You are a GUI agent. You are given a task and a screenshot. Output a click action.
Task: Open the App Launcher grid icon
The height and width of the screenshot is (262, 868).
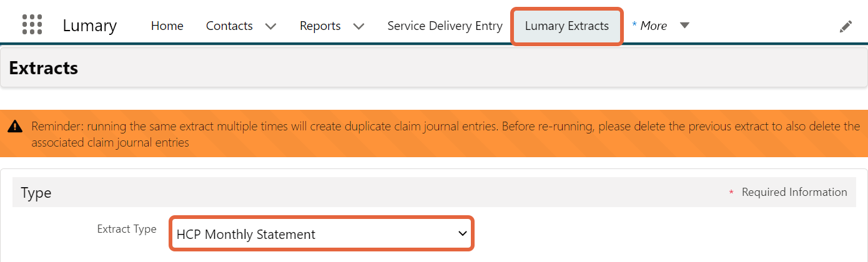pyautogui.click(x=32, y=24)
